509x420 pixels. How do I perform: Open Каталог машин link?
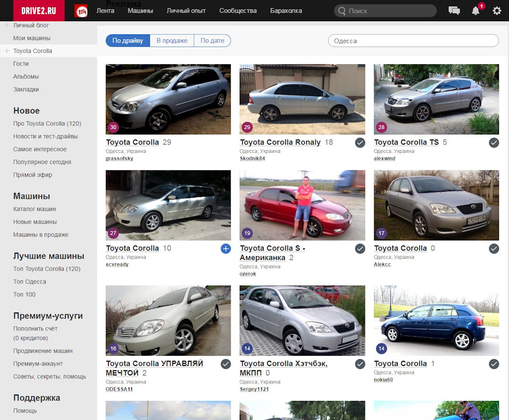(x=34, y=209)
